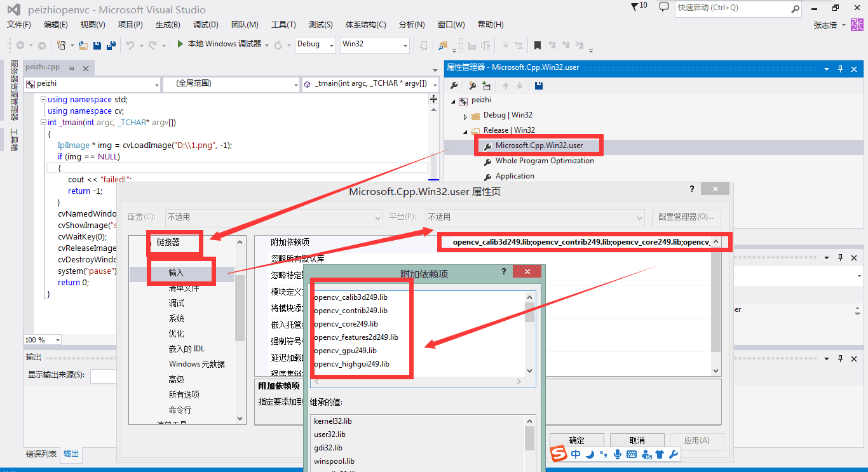The width and height of the screenshot is (868, 472).
Task: Select Whole Program Optimization property sheet
Action: pyautogui.click(x=545, y=161)
